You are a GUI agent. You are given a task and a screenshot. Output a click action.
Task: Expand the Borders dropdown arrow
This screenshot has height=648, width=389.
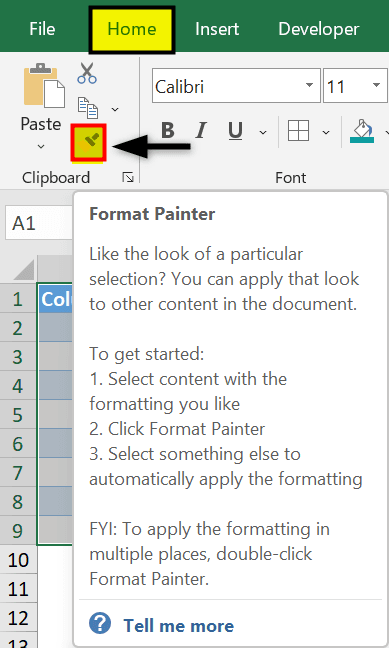pyautogui.click(x=326, y=132)
